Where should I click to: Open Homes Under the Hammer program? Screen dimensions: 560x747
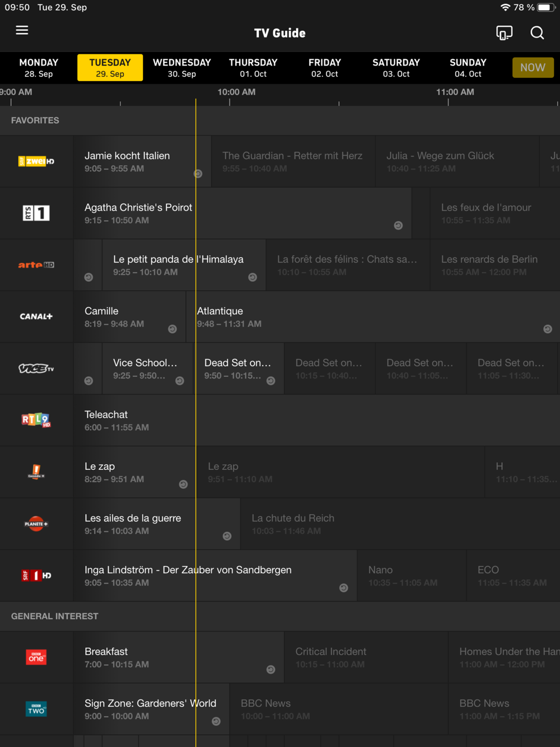(x=505, y=657)
